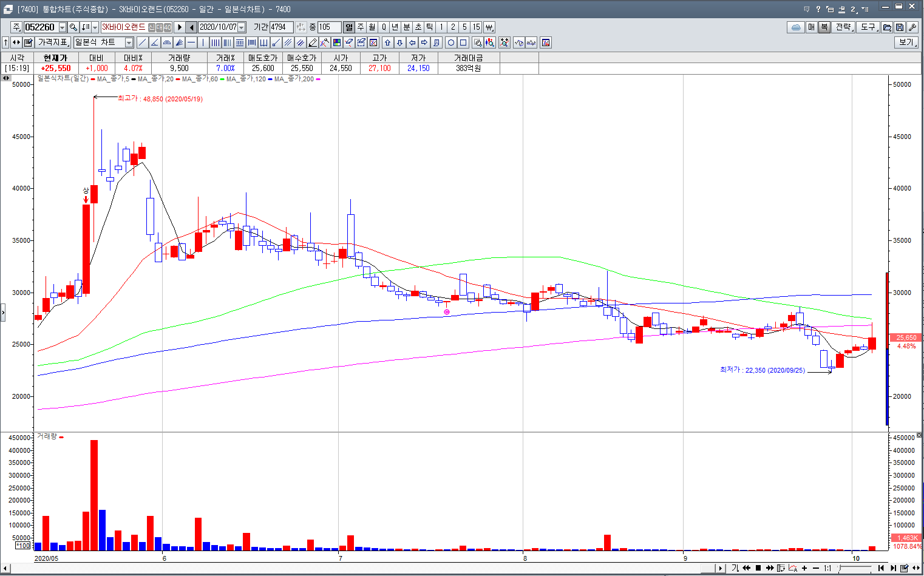Click the 기간 period input field 4794
The image size is (924, 576).
point(281,27)
